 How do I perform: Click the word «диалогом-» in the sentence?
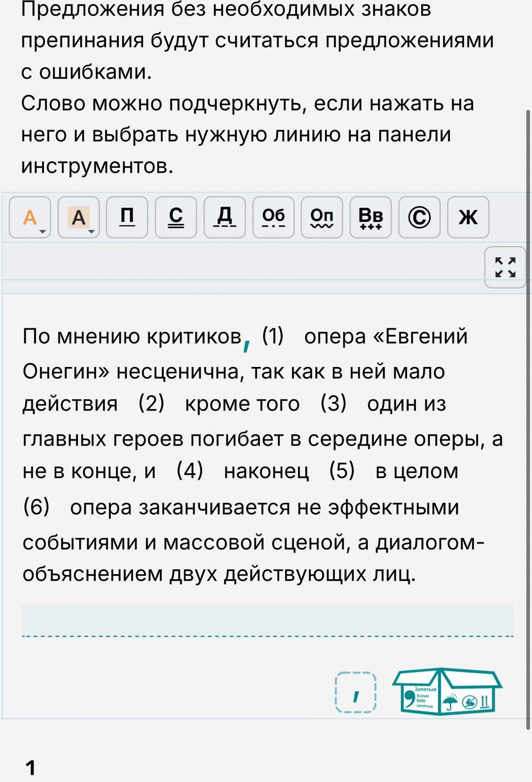tap(430, 543)
